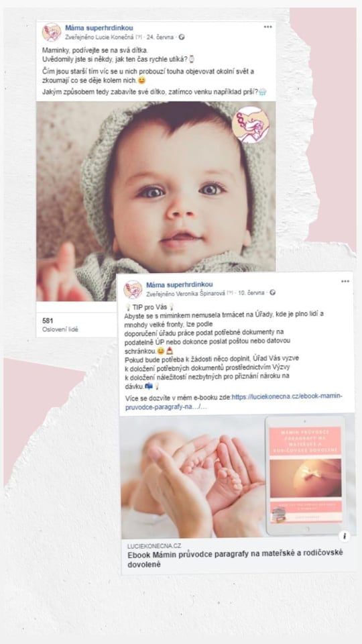
Task: Open the Máma superhrdinkou page name on the second post
Action: coord(180,284)
